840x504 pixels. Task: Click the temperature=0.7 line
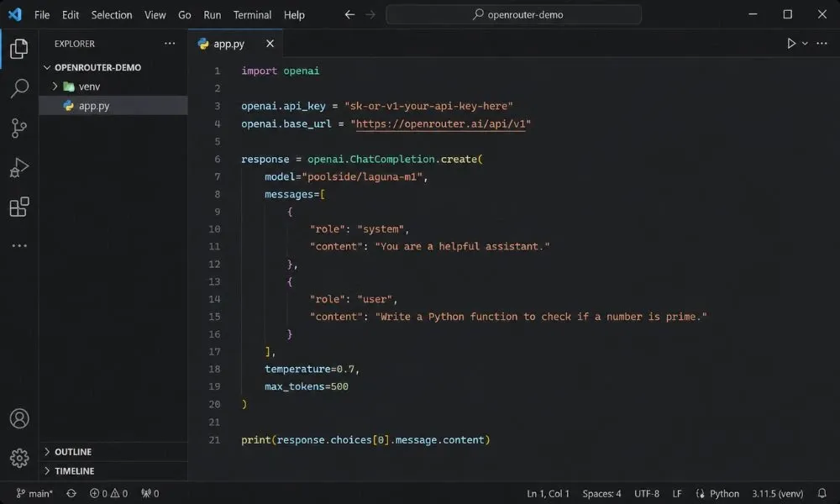pos(312,369)
